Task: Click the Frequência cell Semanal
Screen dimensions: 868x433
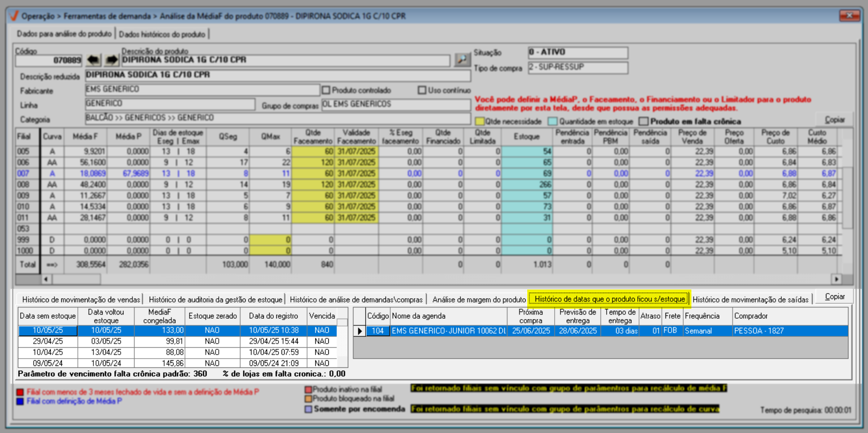Action: [707, 331]
